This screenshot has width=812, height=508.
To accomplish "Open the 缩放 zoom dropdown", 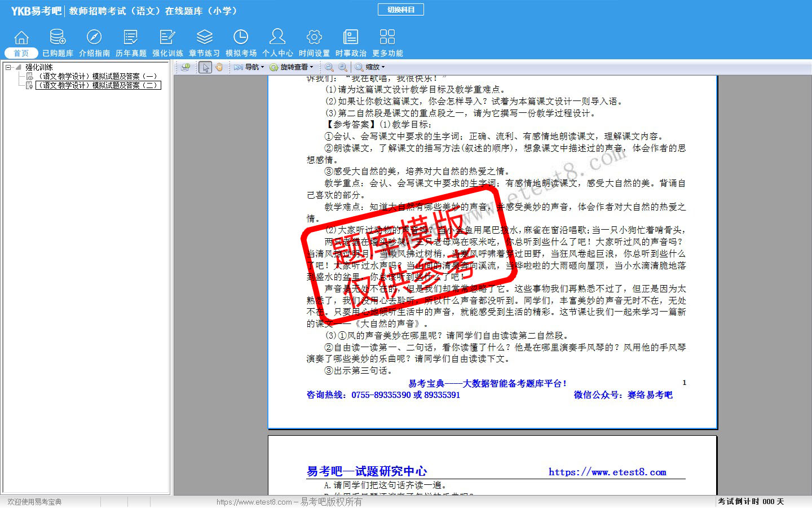I will 370,67.
